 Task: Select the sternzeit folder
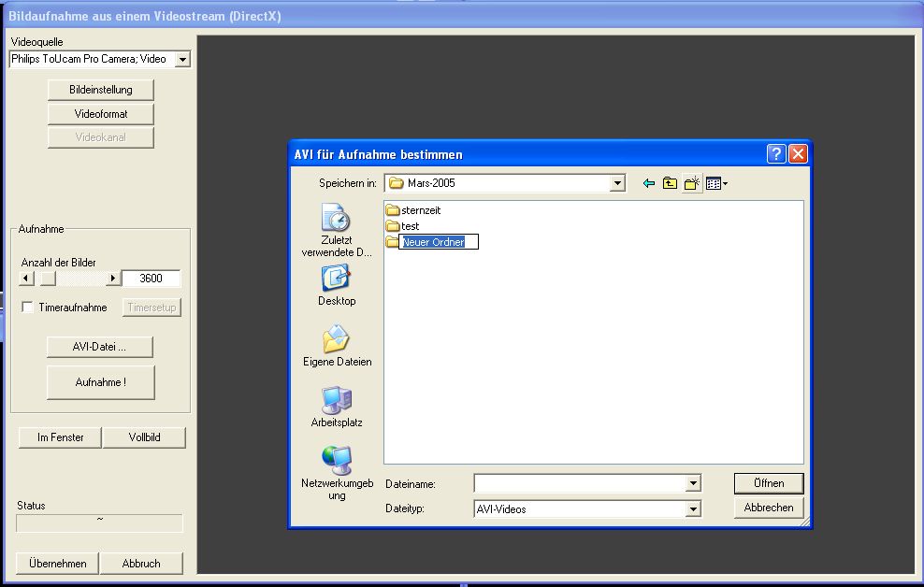coord(420,210)
